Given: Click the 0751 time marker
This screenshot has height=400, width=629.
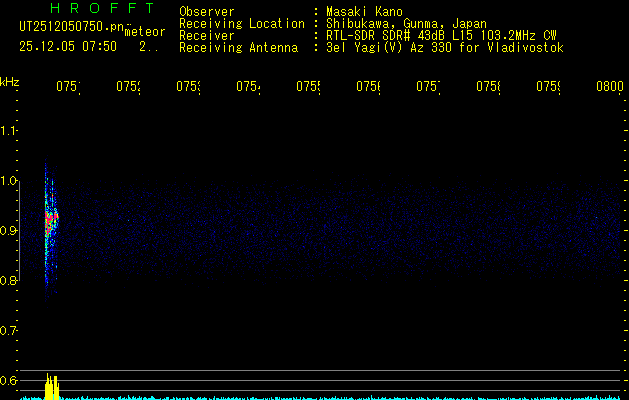Looking at the screenshot, I should pos(68,86).
